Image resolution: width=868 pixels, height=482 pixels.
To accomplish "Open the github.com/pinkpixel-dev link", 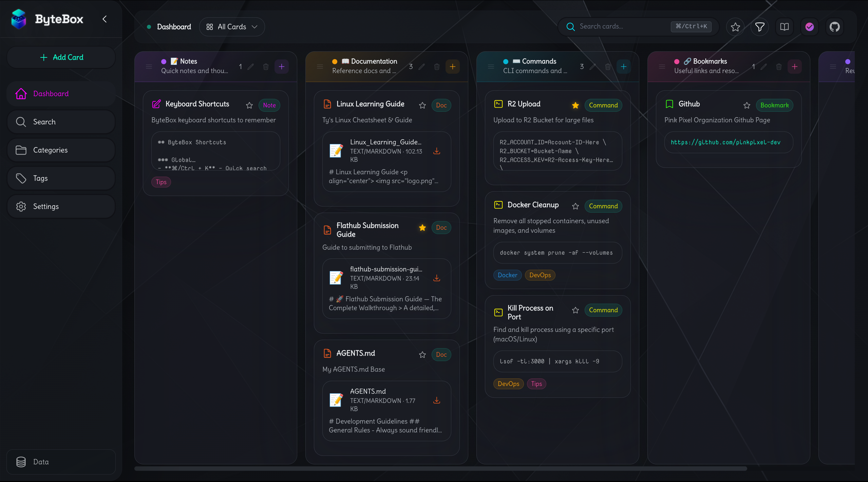I will pyautogui.click(x=725, y=142).
